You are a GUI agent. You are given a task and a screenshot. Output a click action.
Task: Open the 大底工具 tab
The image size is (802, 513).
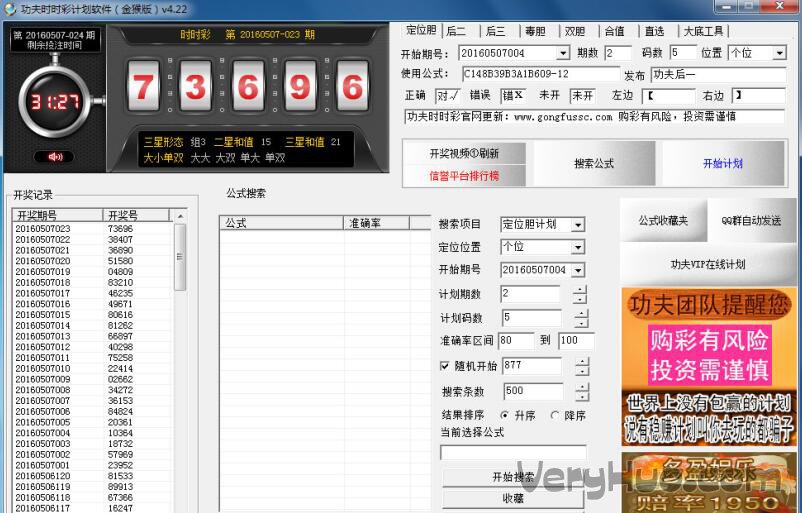pos(704,31)
